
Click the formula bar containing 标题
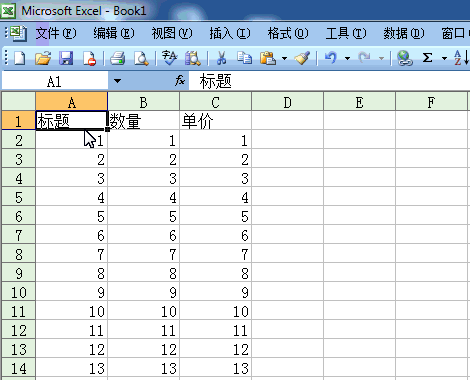[x=329, y=81]
